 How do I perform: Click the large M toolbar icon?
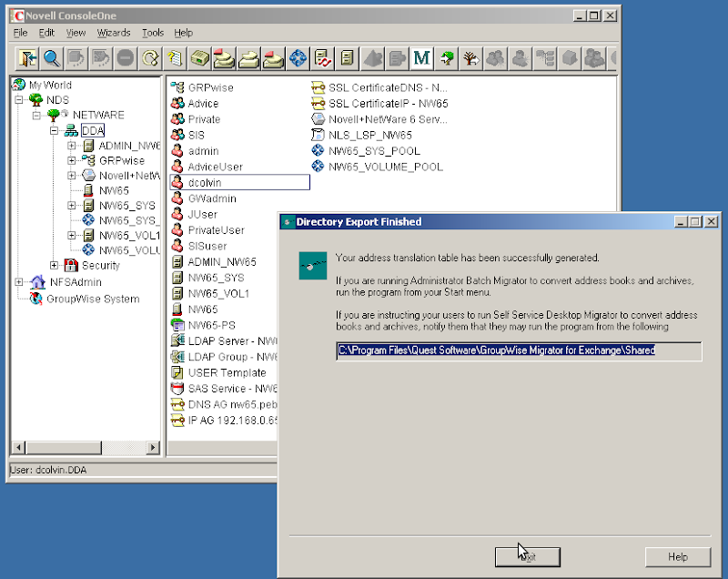point(421,58)
